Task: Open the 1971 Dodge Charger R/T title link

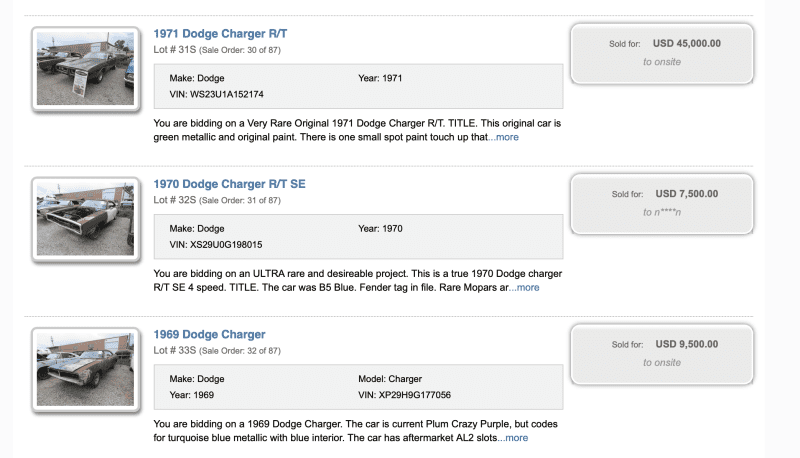Action: pyautogui.click(x=220, y=34)
